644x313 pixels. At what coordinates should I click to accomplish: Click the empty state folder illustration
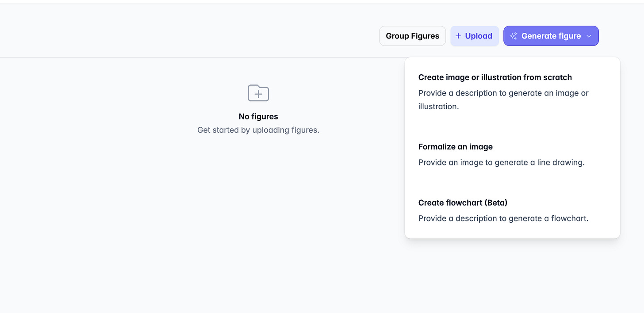(x=258, y=93)
